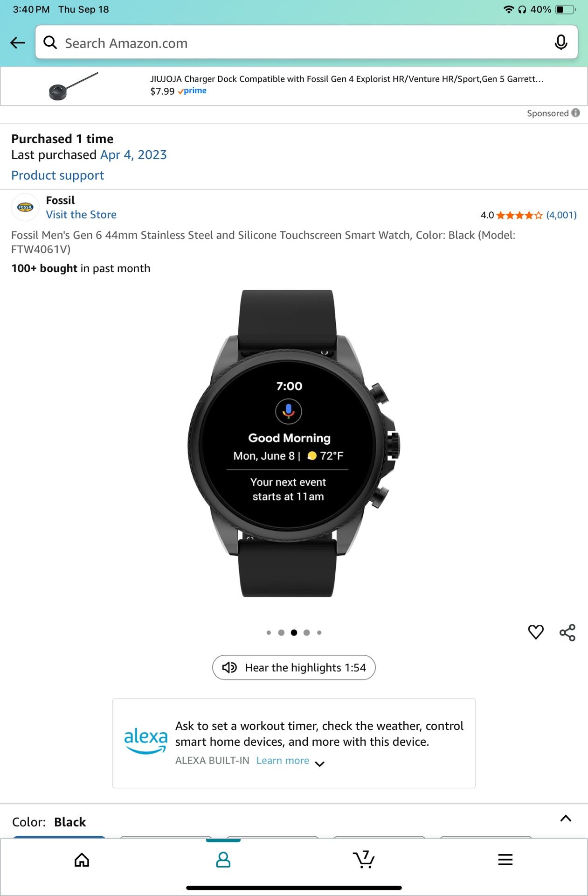Screen dimensions: 588x896
Task: Tap the Fossil brand logo
Action: pos(25,207)
